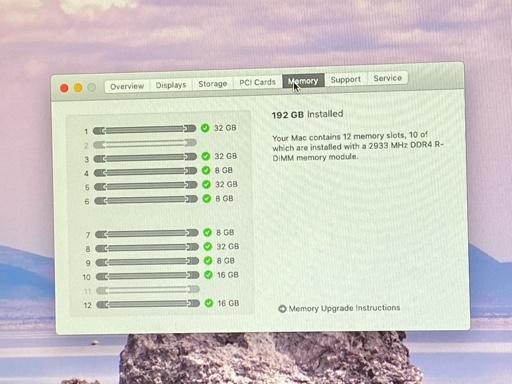Select memory module graphic in slot 5
The image size is (512, 384).
tap(146, 186)
